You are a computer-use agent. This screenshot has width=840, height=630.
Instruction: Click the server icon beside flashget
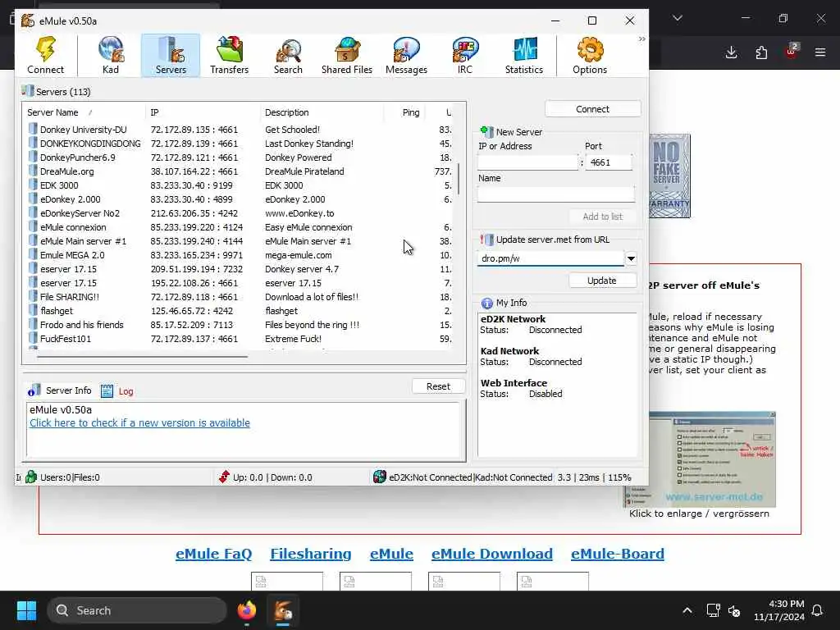coord(33,310)
